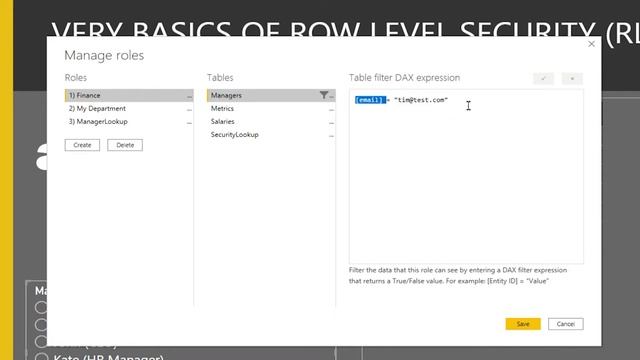Verify the DAX expression with checkmark button
The image size is (640, 360).
[x=543, y=78]
